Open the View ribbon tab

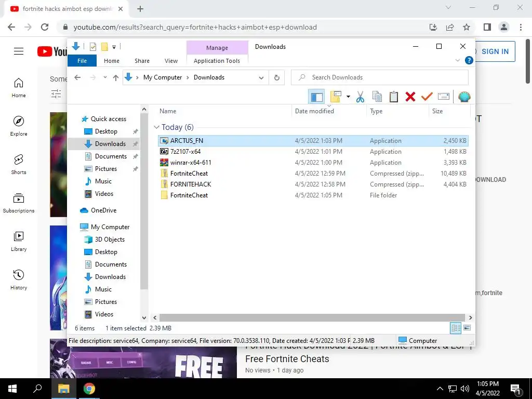pyautogui.click(x=171, y=61)
